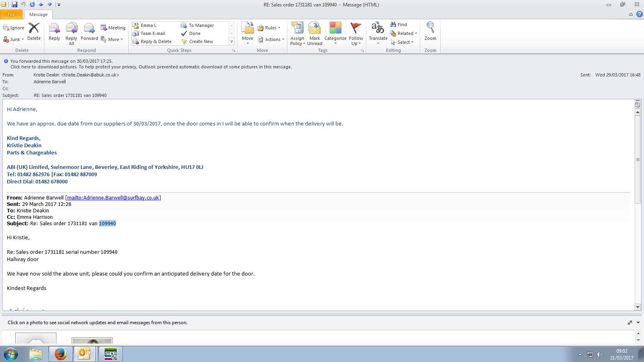Image resolution: width=644 pixels, height=362 pixels.
Task: Click the Windows Start orb
Action: click(11, 354)
